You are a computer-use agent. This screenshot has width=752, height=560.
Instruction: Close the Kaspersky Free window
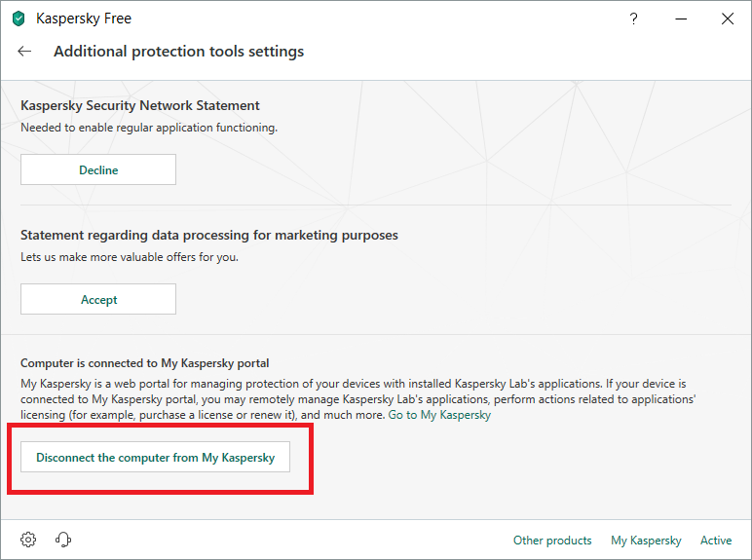click(727, 19)
